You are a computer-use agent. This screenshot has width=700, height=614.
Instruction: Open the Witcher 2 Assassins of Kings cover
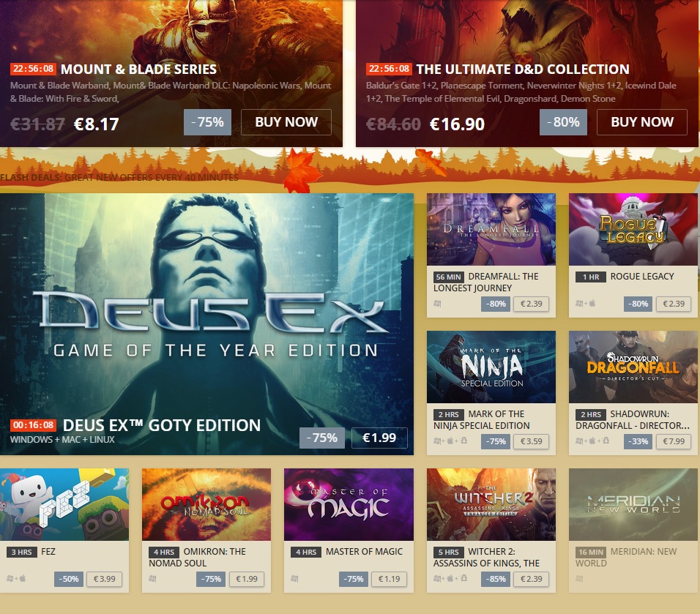(x=491, y=505)
